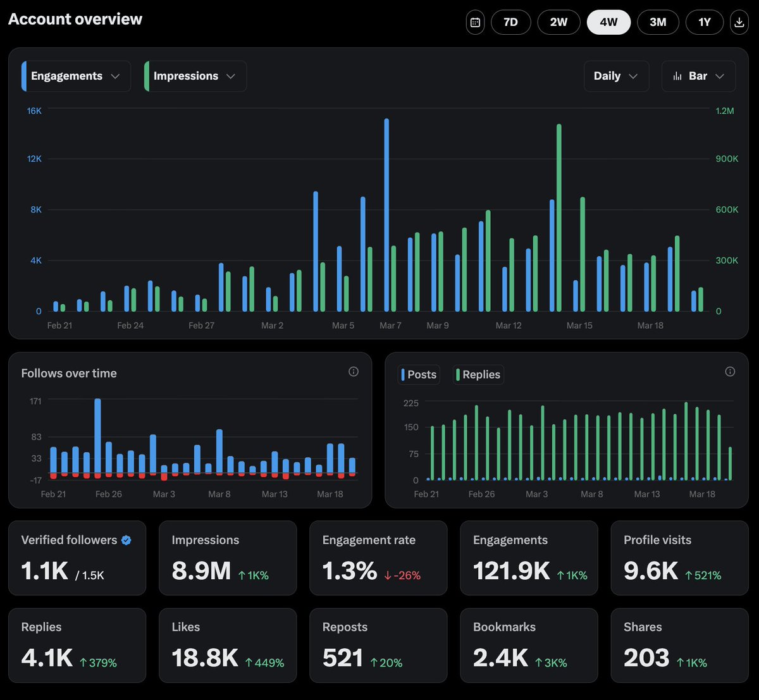Viewport: 759px width, 700px height.
Task: Select the 2W period button
Action: click(x=558, y=22)
